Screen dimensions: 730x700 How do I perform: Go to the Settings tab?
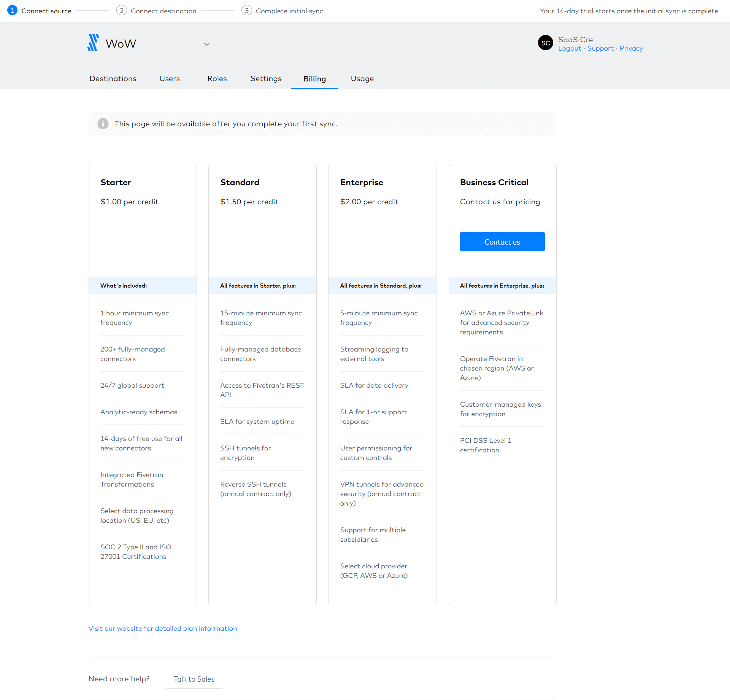[x=266, y=78]
